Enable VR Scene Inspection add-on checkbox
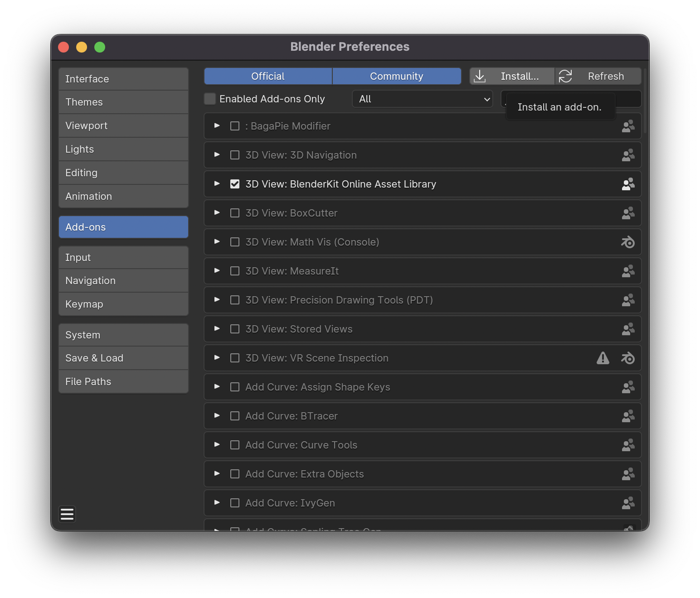 pos(235,358)
